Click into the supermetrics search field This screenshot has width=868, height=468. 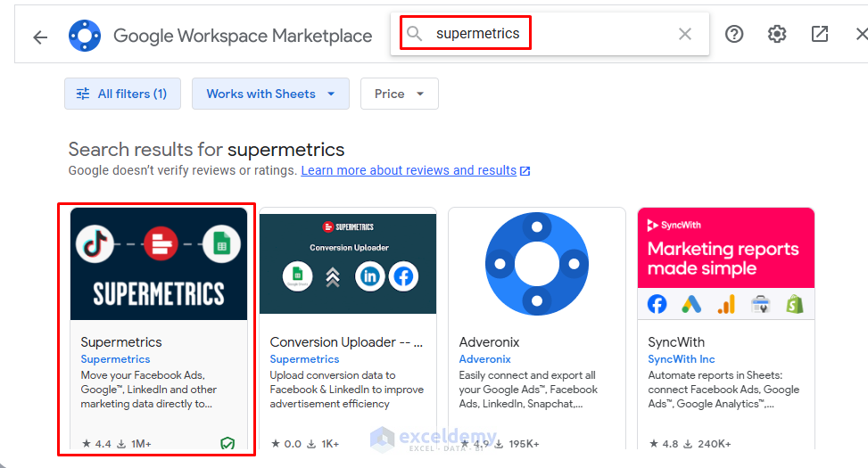[x=553, y=34]
